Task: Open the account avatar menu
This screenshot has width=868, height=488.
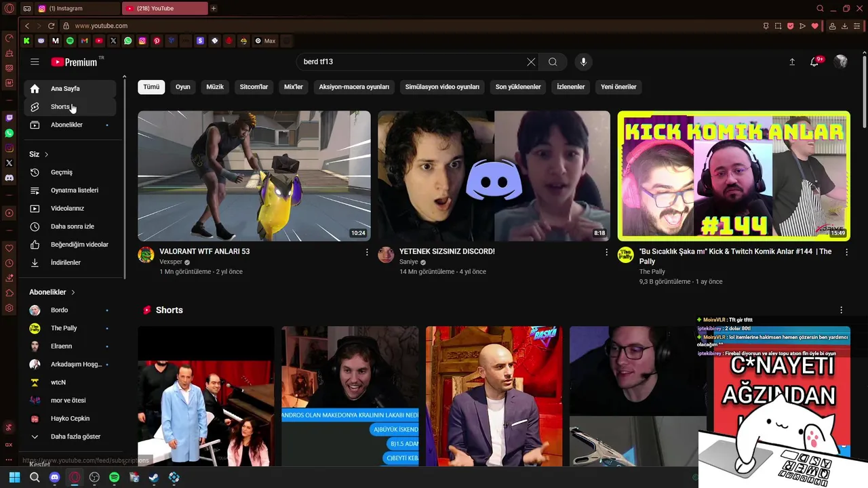Action: pos(840,62)
